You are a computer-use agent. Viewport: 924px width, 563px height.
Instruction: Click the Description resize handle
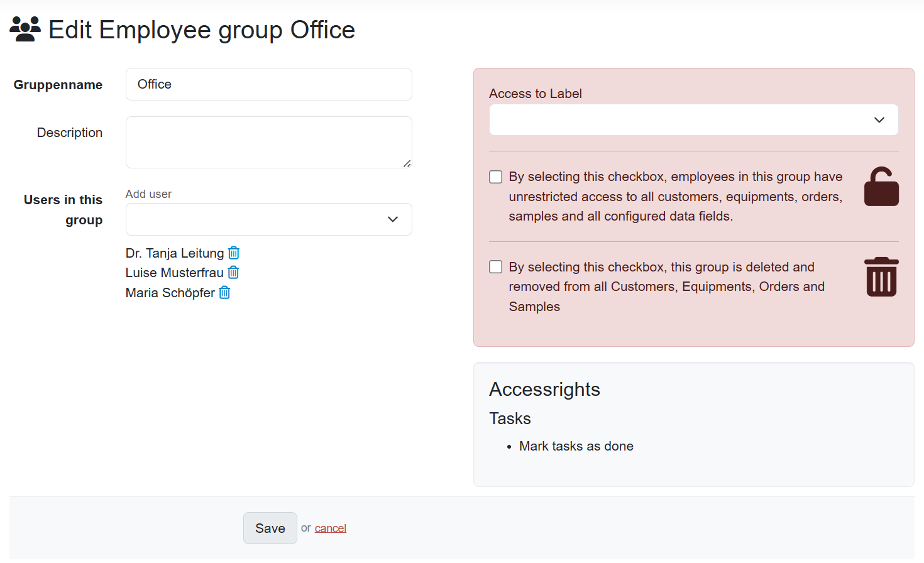[x=407, y=163]
